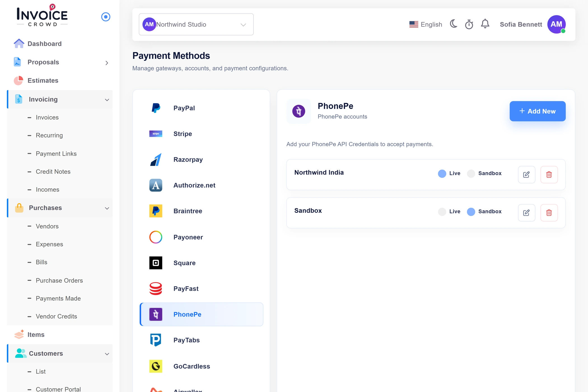Click the Authorize.net logo icon

pos(156,185)
